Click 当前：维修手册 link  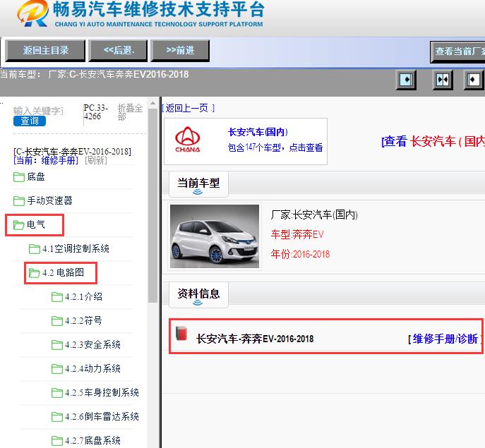click(46, 160)
